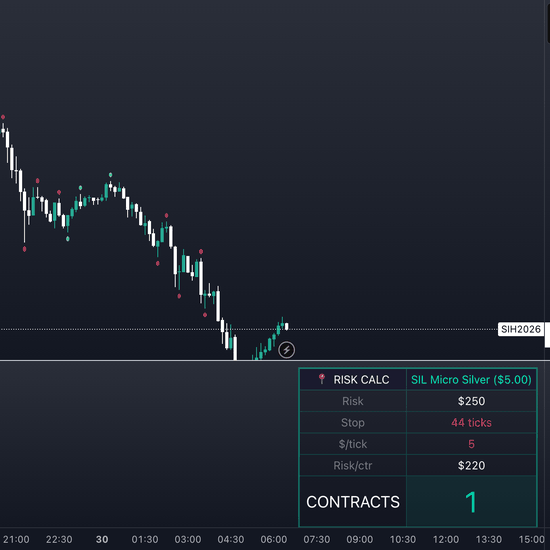Click the 12:00 time axis label
The image size is (550, 550).
pyautogui.click(x=446, y=539)
